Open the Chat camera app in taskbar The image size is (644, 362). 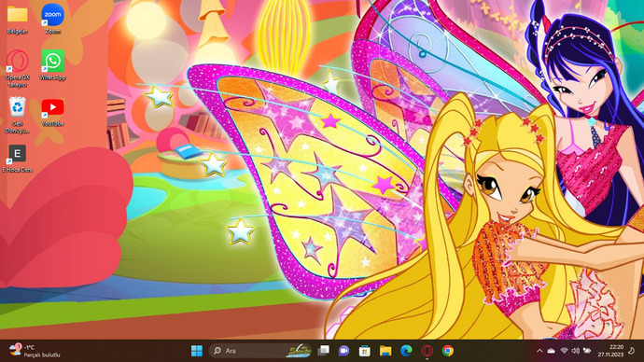tap(343, 351)
